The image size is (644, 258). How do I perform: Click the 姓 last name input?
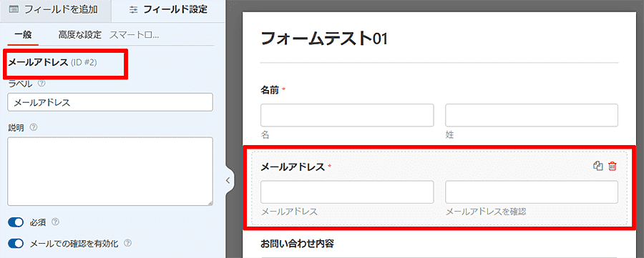(532, 115)
